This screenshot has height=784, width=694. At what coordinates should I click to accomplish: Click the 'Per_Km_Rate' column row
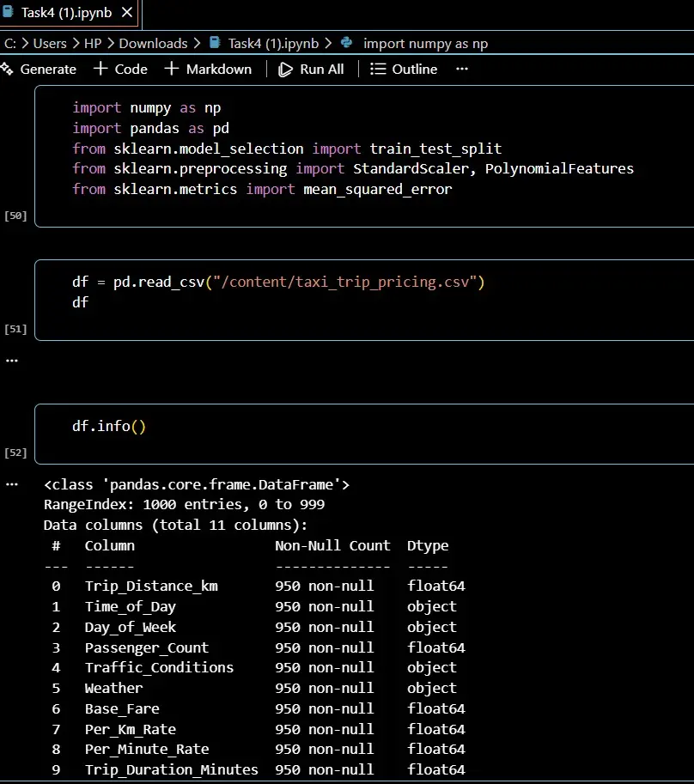(254, 729)
